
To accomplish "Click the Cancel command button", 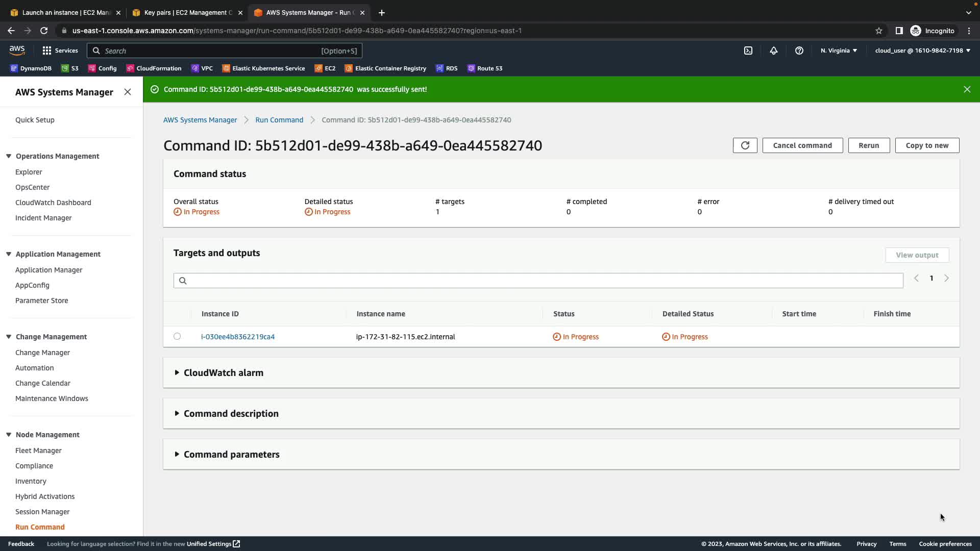I will pos(802,145).
